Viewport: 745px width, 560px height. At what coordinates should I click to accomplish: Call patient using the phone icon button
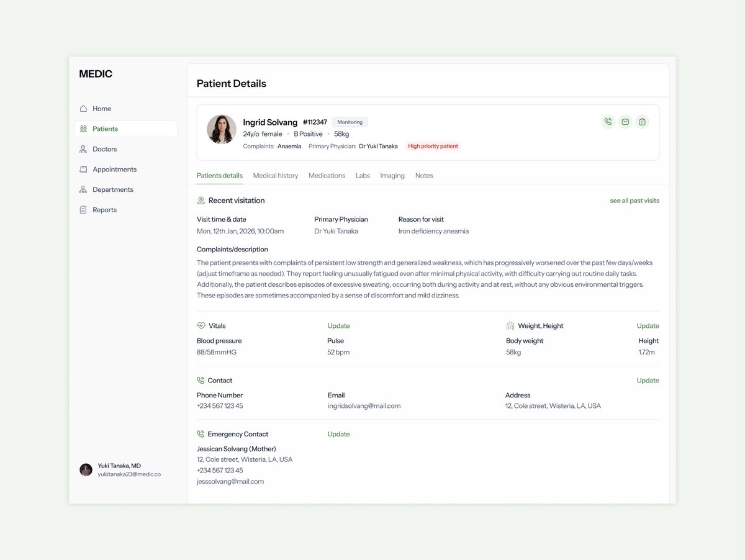(608, 122)
